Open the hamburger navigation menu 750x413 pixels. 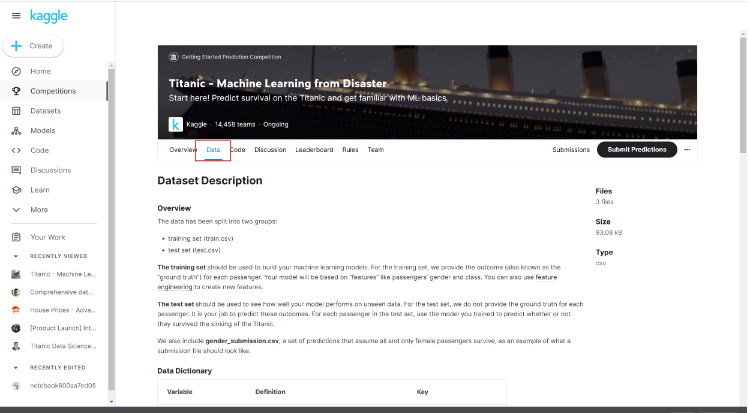click(16, 16)
